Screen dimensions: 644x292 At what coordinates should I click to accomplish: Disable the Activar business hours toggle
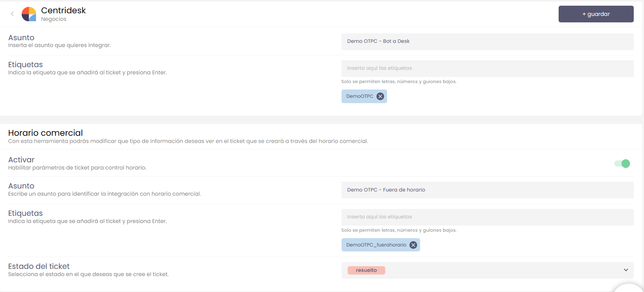pos(622,163)
